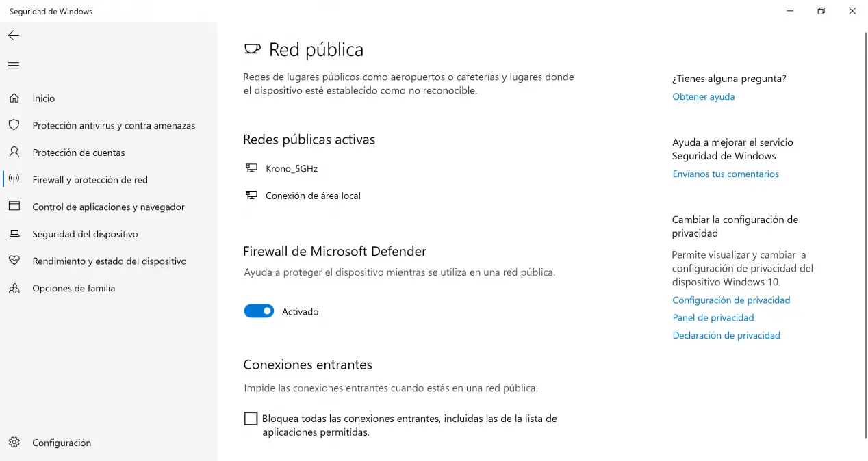Viewport: 868px width, 461px height.
Task: Open Control de aplicaciones y navegador icon
Action: 14,207
